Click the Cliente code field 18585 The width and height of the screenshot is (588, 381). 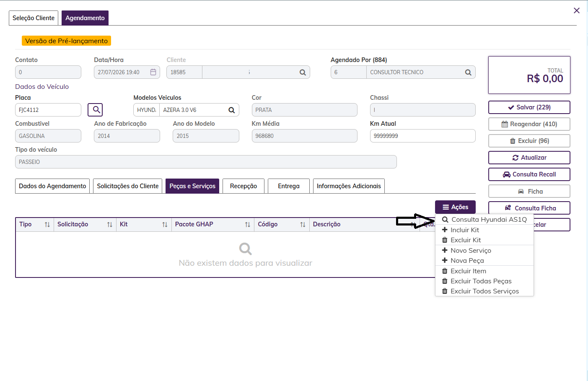184,72
